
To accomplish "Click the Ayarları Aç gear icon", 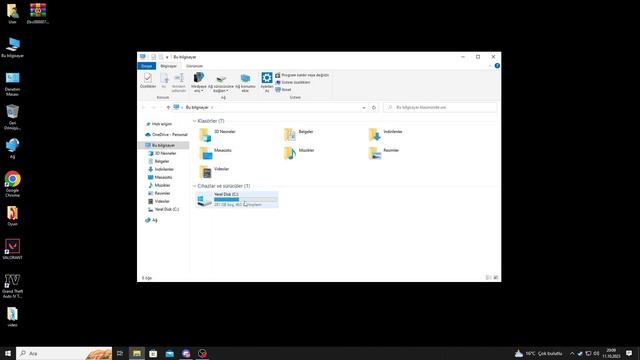I will click(267, 82).
